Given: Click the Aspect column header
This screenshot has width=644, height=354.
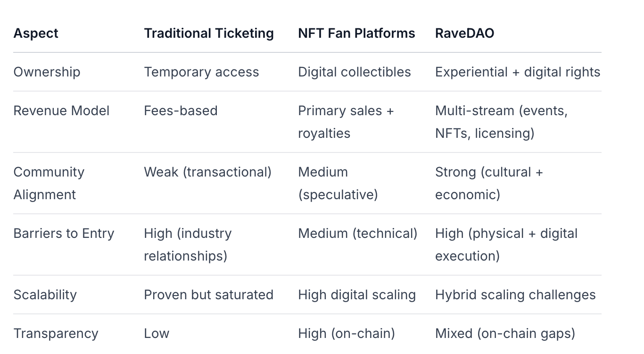Looking at the screenshot, I should (36, 34).
